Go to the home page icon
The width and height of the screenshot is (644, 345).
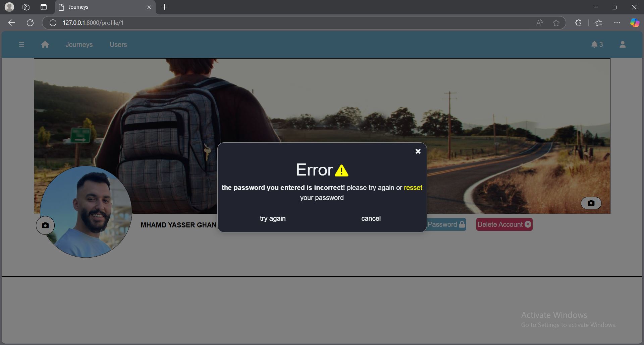click(45, 45)
